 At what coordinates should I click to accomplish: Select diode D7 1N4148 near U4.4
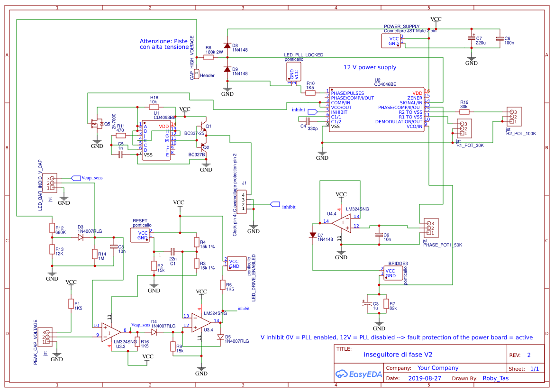[x=313, y=234]
